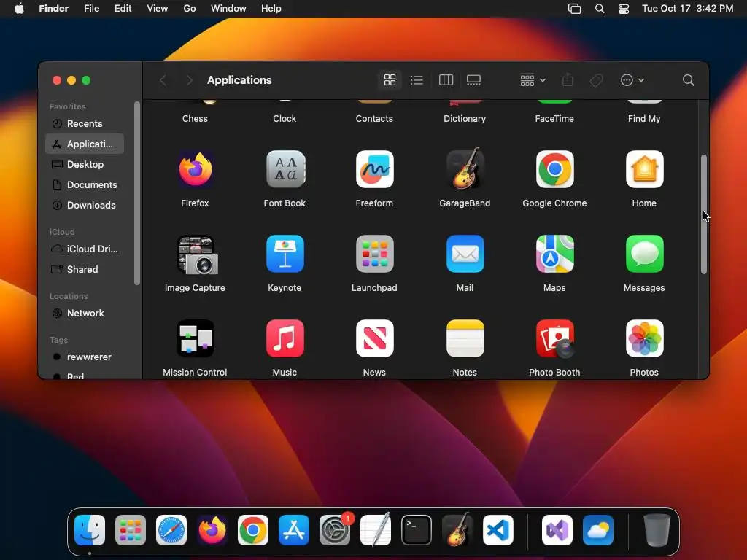Open the File menu
This screenshot has width=747, height=560.
click(x=91, y=9)
